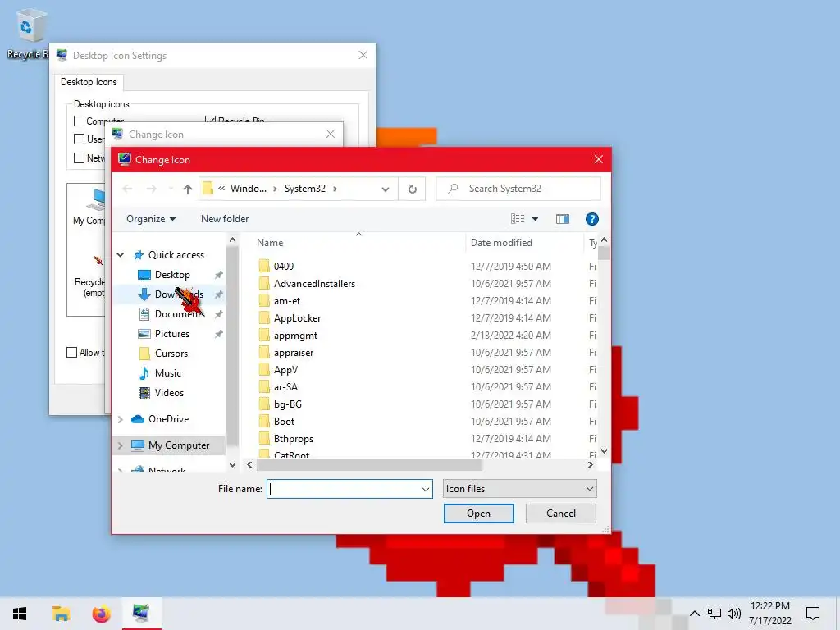This screenshot has height=630, width=840.
Task: Select the AppV folder
Action: (x=285, y=370)
